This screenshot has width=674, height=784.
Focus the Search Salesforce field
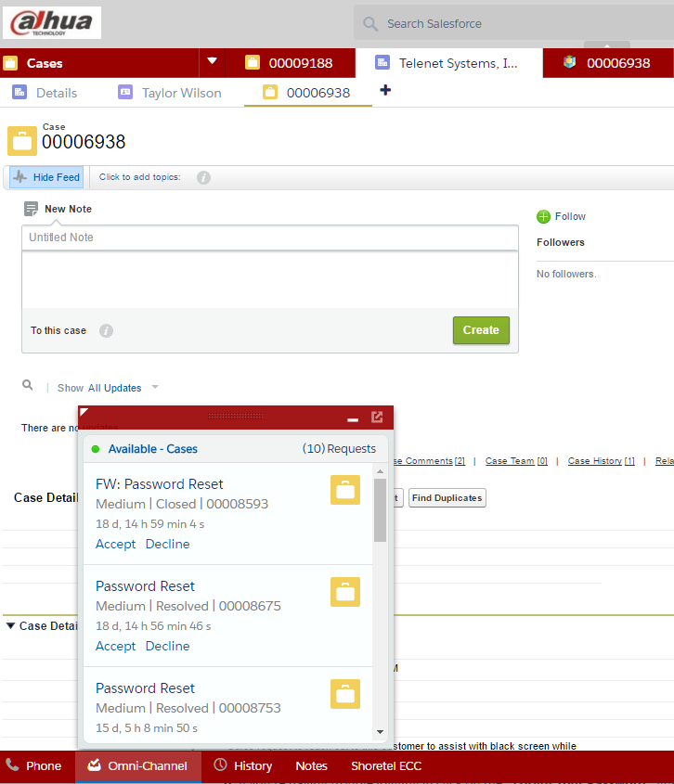pyautogui.click(x=514, y=23)
